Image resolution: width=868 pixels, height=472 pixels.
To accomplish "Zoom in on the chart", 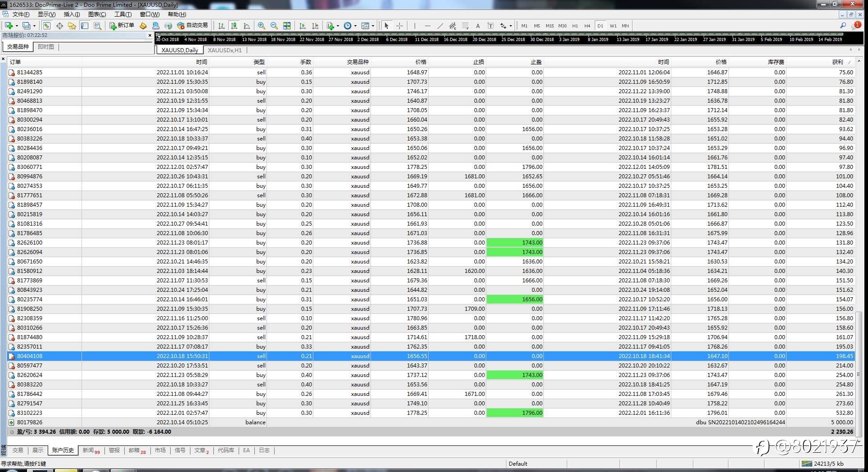I will [x=261, y=26].
